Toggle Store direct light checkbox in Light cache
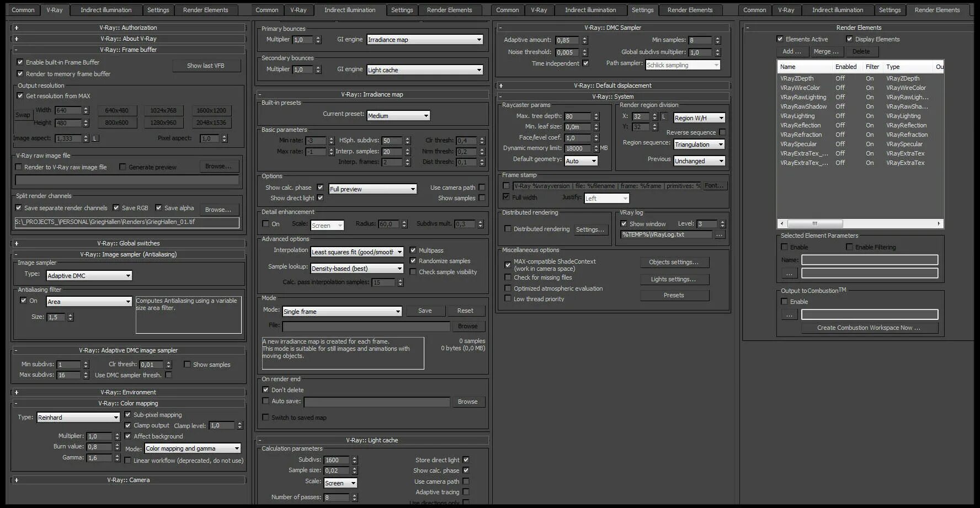 point(466,460)
